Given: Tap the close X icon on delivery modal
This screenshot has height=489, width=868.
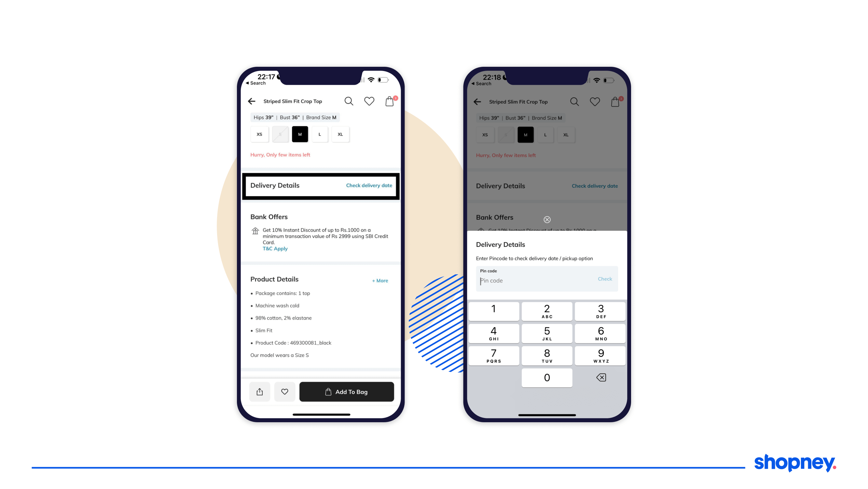Looking at the screenshot, I should click(x=547, y=220).
